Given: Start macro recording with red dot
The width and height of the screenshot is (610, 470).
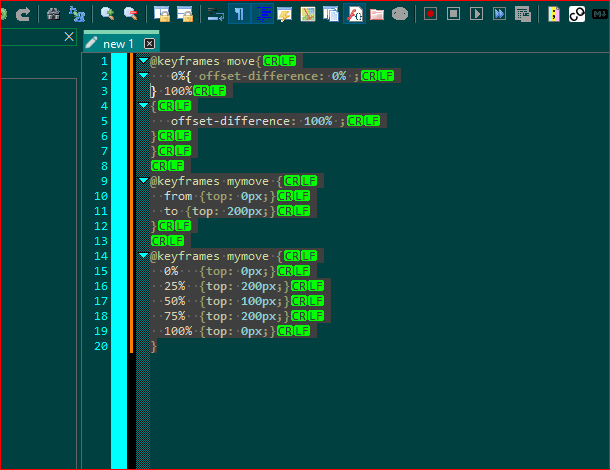Looking at the screenshot, I should (430, 14).
